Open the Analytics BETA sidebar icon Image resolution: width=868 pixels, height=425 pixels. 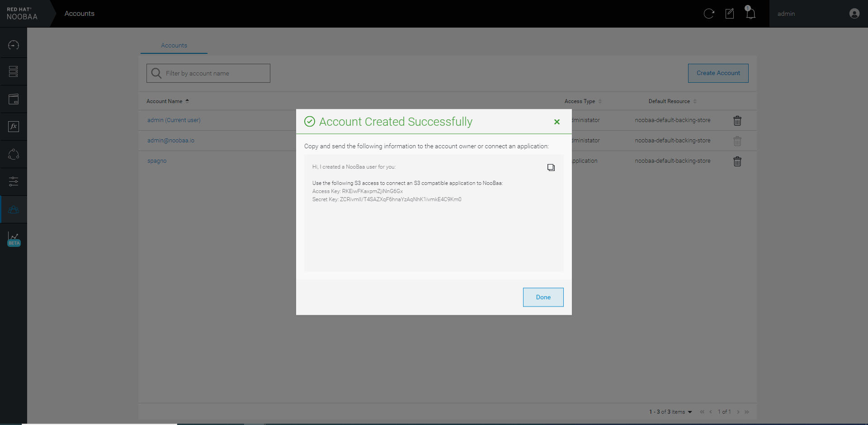14,238
